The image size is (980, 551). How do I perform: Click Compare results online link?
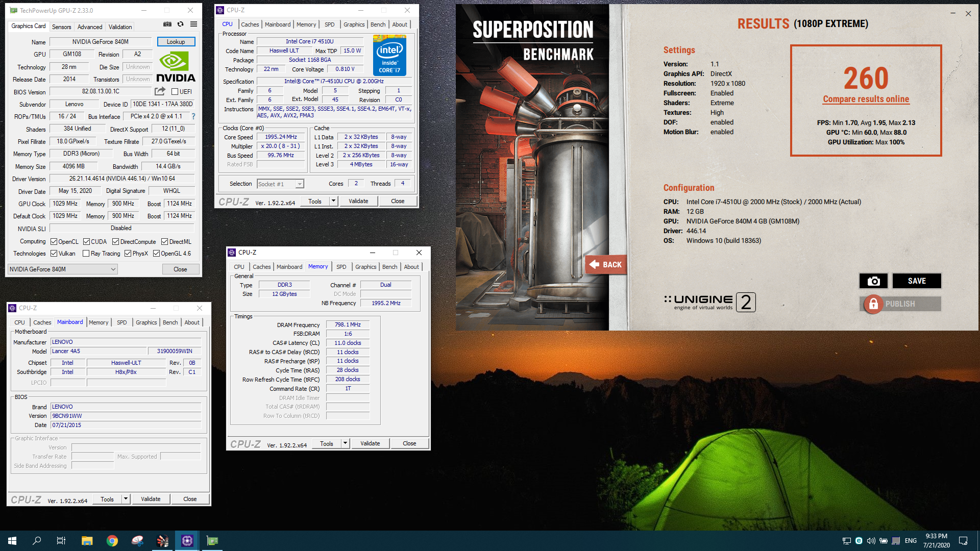pyautogui.click(x=866, y=99)
